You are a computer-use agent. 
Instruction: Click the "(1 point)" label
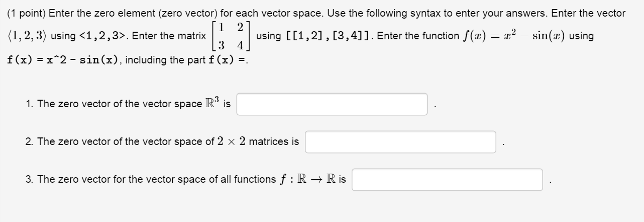27,13
